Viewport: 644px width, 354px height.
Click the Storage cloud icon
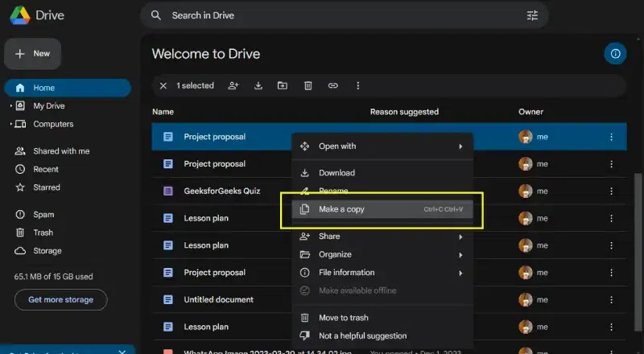pyautogui.click(x=20, y=250)
